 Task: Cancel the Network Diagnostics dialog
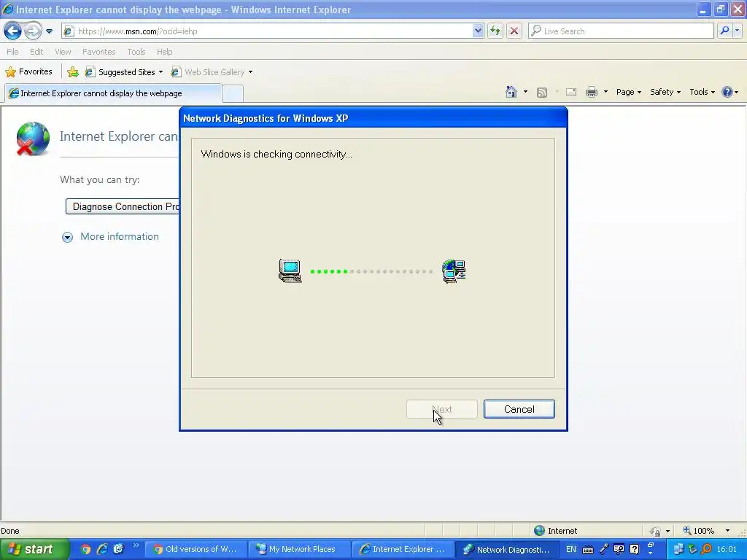tap(519, 409)
